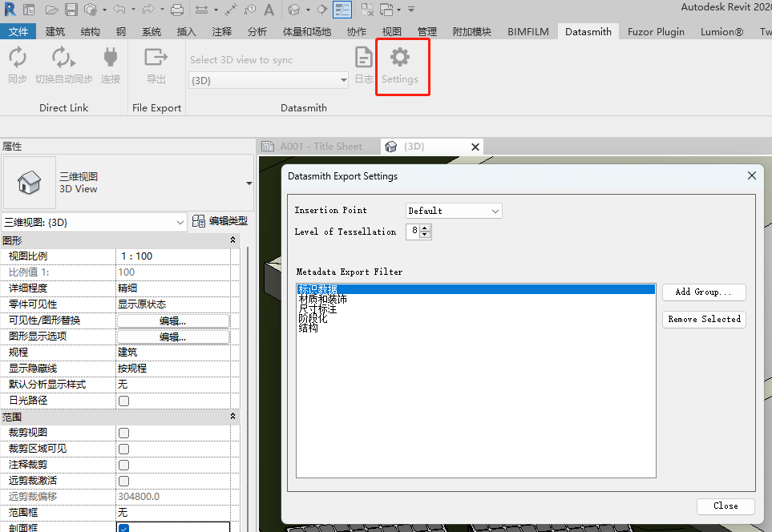
Task: Select the Text tool icon
Action: click(269, 10)
